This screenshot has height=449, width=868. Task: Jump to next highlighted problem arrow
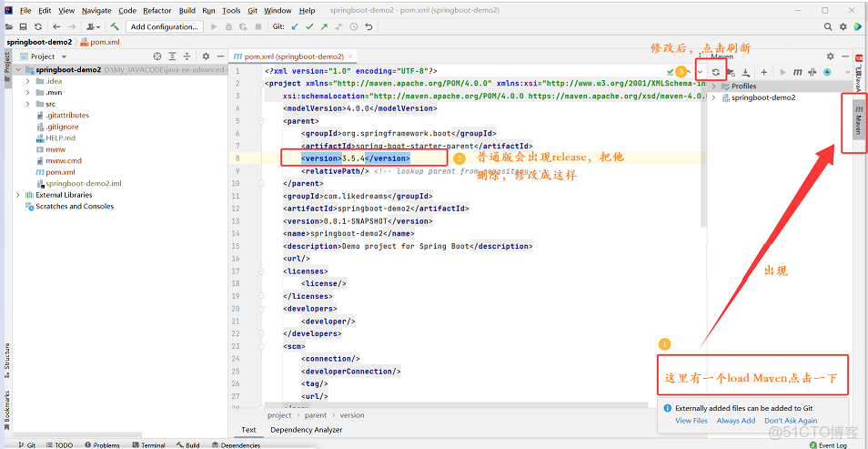[x=701, y=72]
